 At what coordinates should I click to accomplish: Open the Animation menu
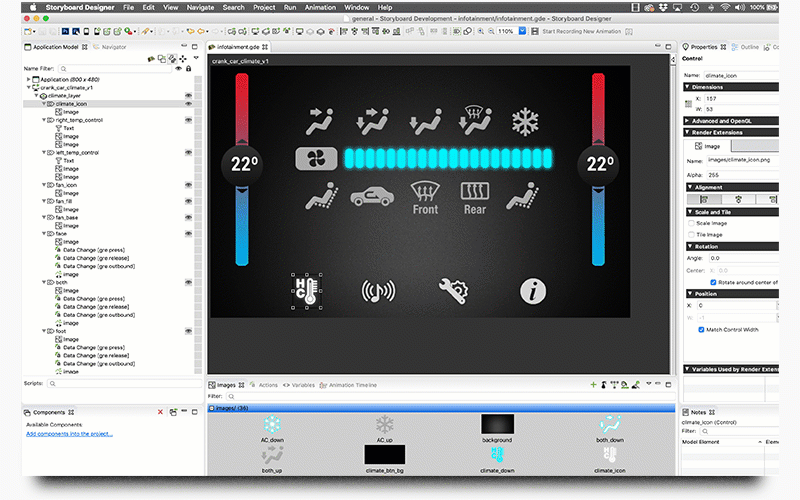(x=319, y=8)
